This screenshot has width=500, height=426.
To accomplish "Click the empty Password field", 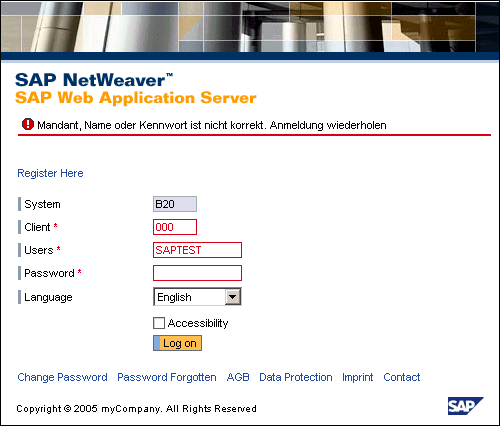I will point(197,273).
